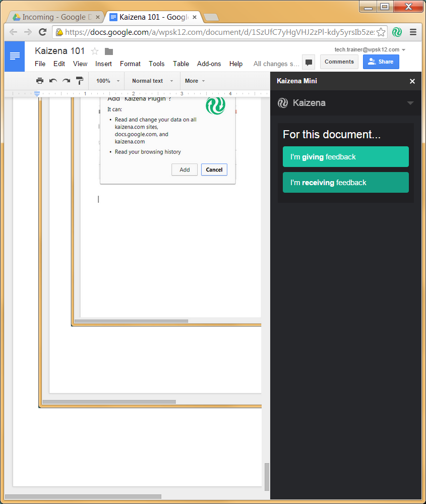
Task: Open the tech.trainer account dropdown
Action: [370, 49]
